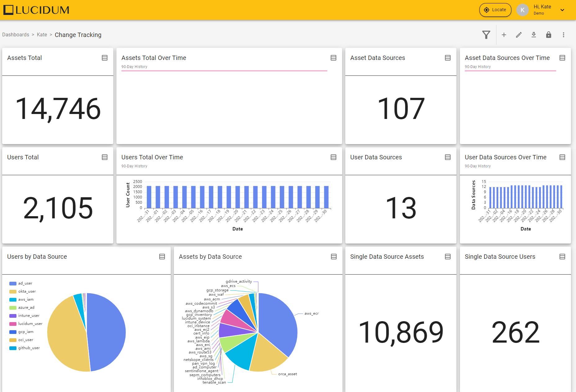This screenshot has height=392, width=576.
Task: Open Single Data Source Users card menu icon
Action: pos(562,257)
